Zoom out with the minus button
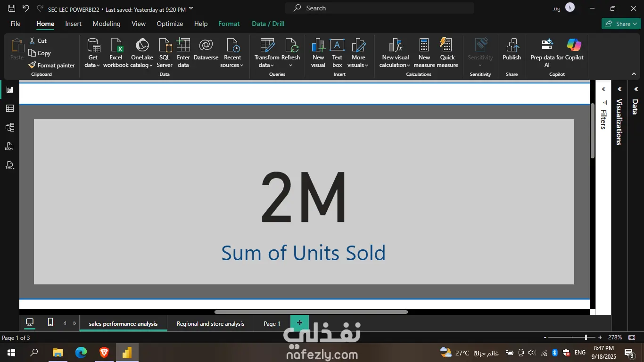The image size is (644, 362). (545, 337)
